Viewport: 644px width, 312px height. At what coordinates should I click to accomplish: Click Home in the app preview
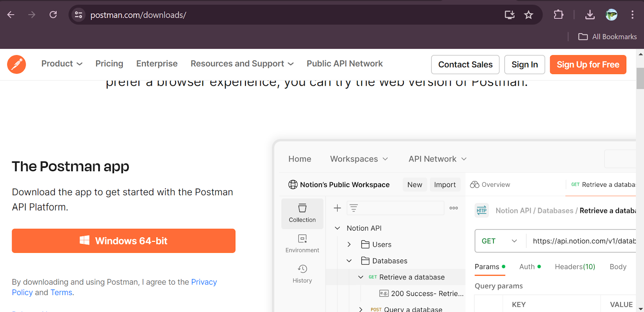pos(300,159)
